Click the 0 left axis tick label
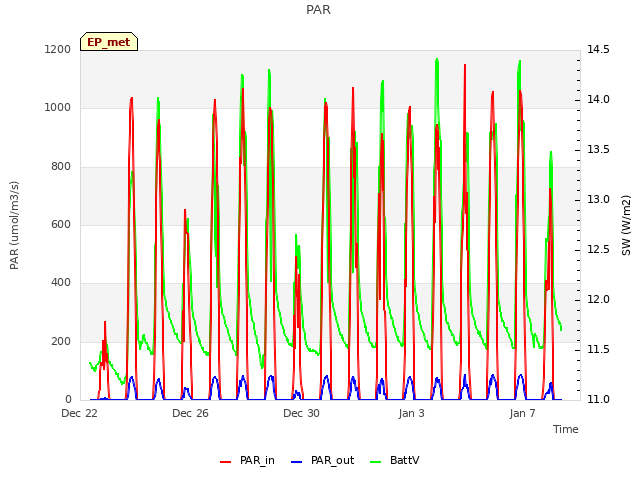Screen dimensions: 640x480 pyautogui.click(x=68, y=399)
